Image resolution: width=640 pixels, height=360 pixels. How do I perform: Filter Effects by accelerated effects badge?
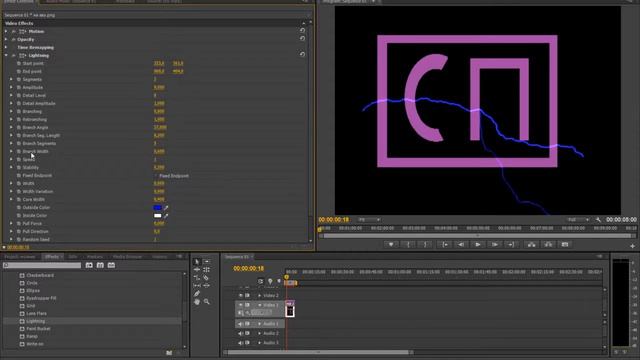[89, 265]
